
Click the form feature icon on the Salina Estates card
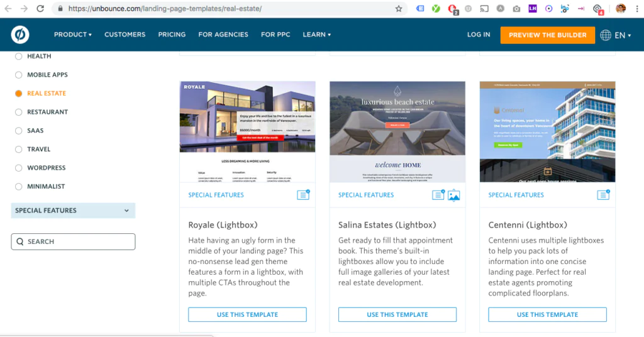pyautogui.click(x=438, y=194)
